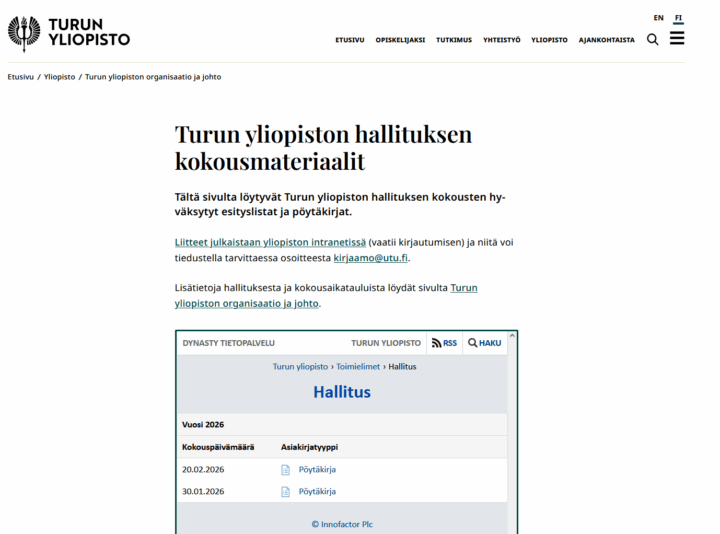Viewport: 720px width, 534px height.
Task: Click the Asiakirjatyyppi column header
Action: click(309, 447)
